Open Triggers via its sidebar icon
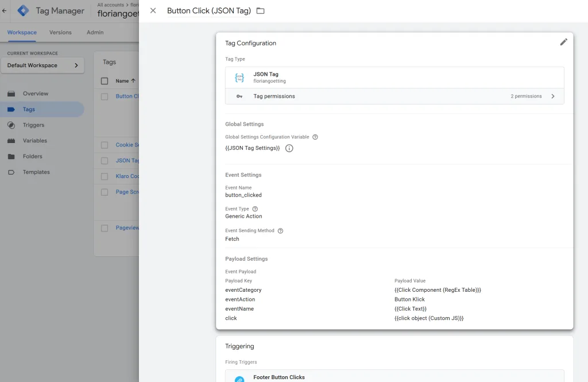Image resolution: width=588 pixels, height=382 pixels. pos(11,125)
